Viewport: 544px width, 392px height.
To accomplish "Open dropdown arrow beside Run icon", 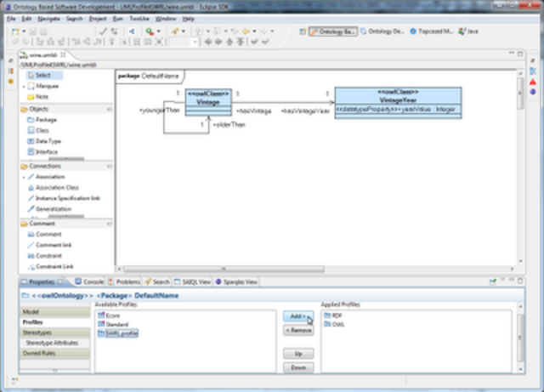I will (x=159, y=31).
